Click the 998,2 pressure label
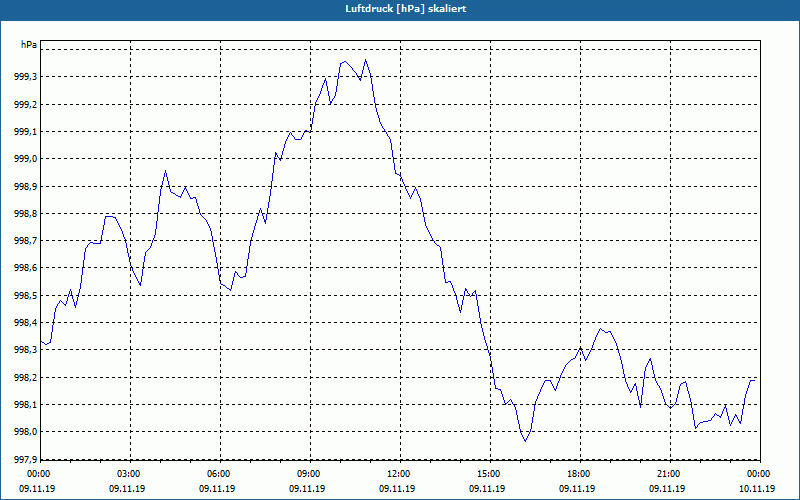 [27, 378]
